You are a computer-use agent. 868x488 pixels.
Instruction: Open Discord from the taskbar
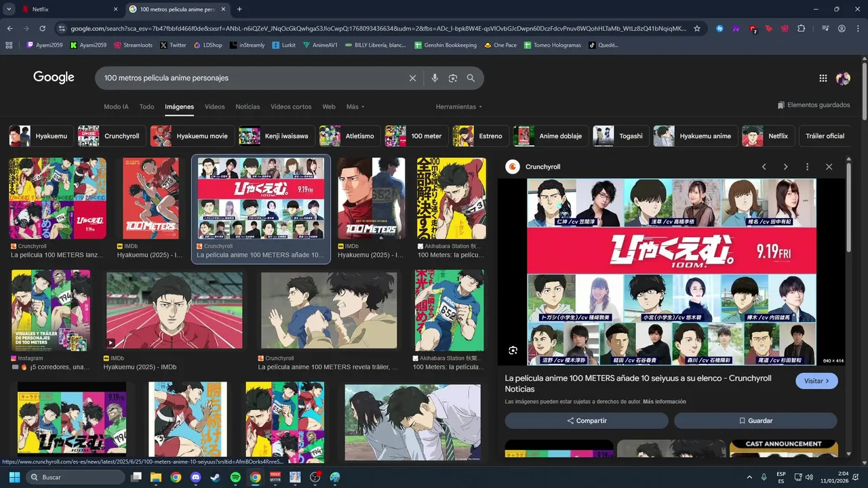pyautogui.click(x=196, y=477)
